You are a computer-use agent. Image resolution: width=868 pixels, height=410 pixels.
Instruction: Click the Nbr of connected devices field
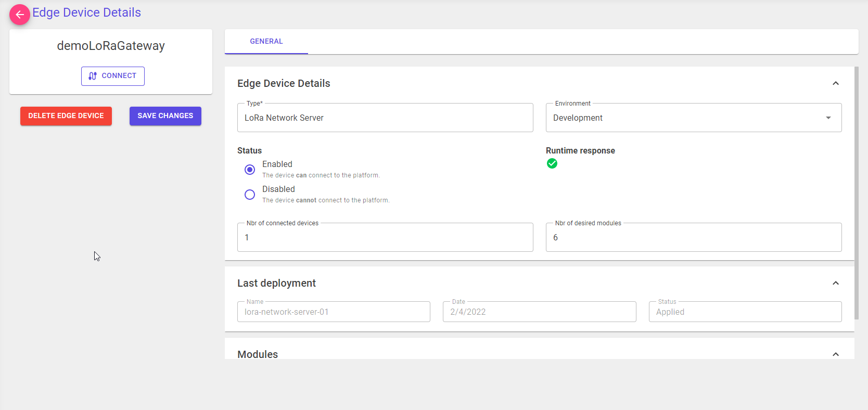(x=385, y=238)
